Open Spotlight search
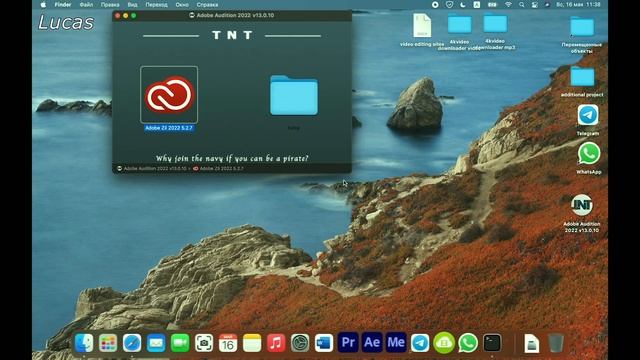This screenshot has width=640, height=360. point(521,5)
